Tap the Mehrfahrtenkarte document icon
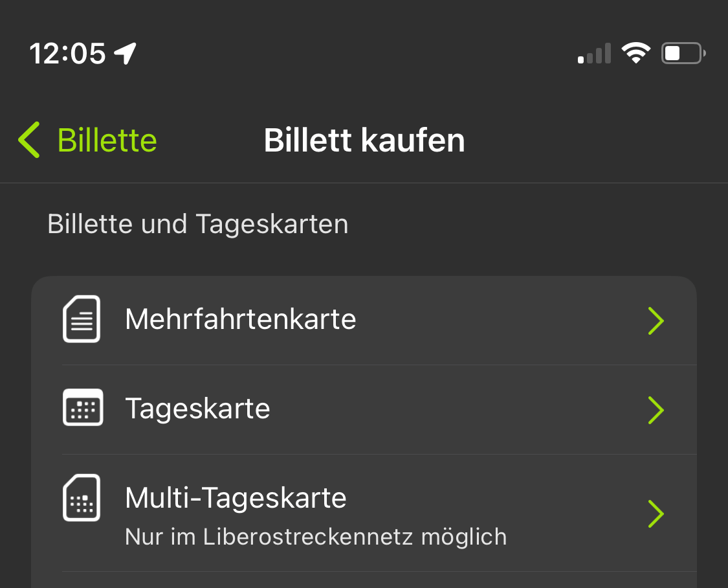 [82, 319]
